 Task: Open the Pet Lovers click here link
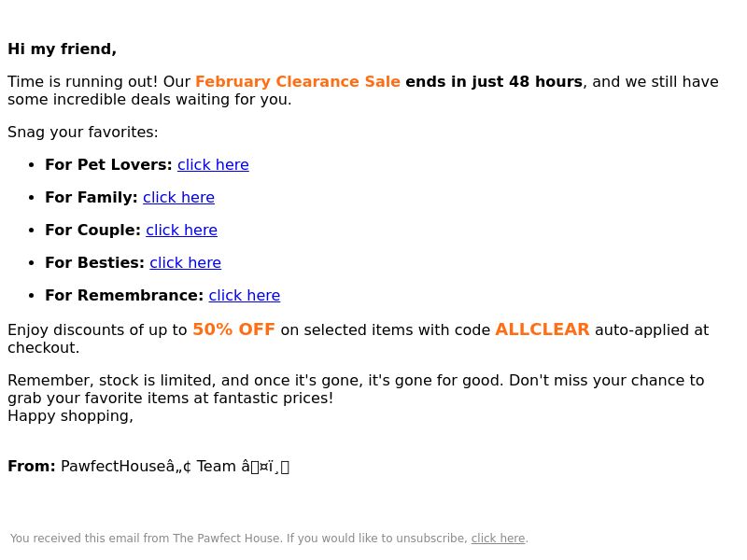click(x=213, y=165)
